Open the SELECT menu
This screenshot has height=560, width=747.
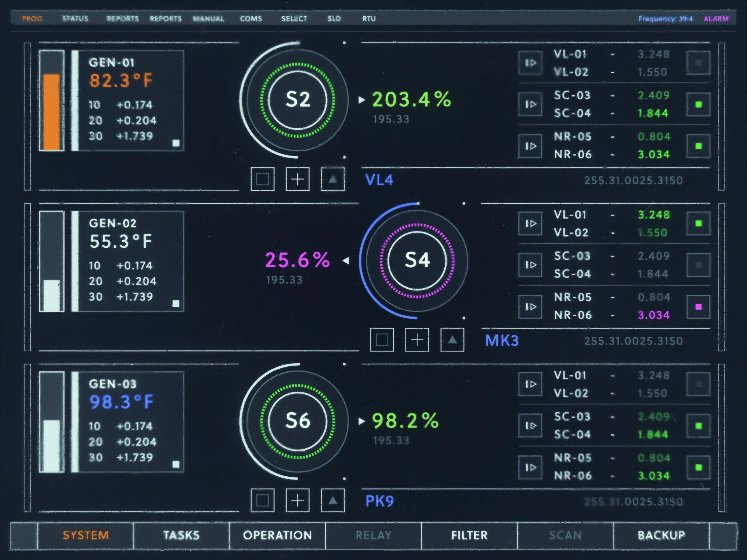point(294,19)
